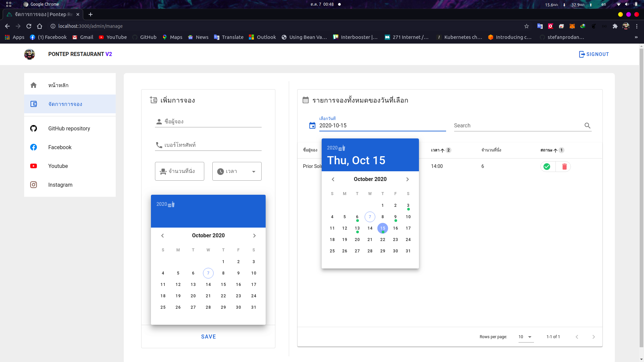Click the search magnifier icon
The width and height of the screenshot is (644, 362).
[587, 125]
